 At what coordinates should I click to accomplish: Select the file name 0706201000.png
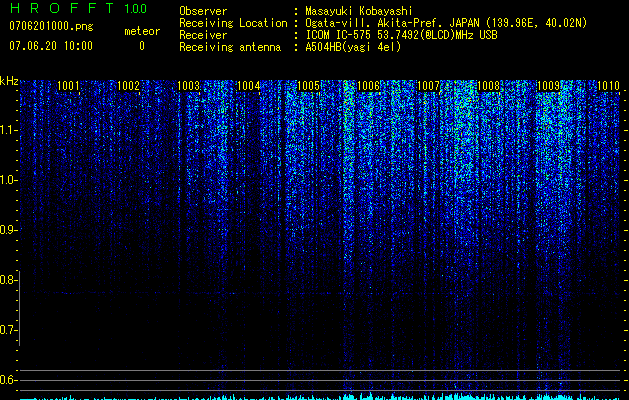[x=51, y=26]
